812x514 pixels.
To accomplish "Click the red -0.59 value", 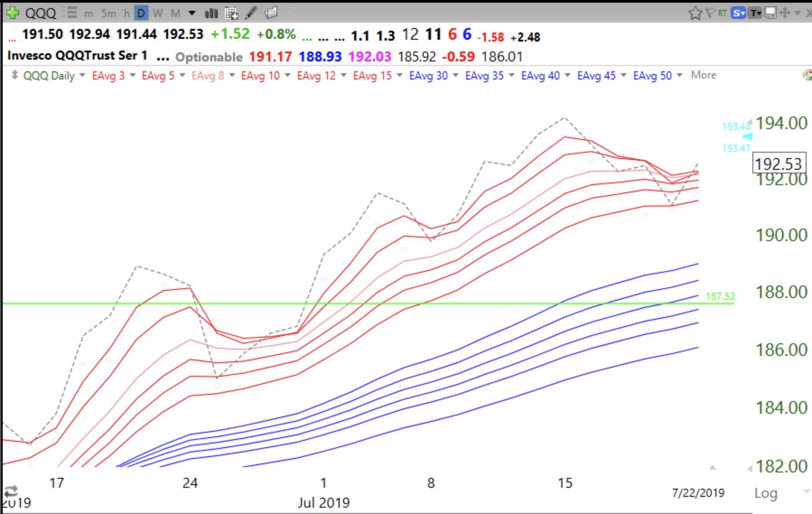I will coord(458,56).
